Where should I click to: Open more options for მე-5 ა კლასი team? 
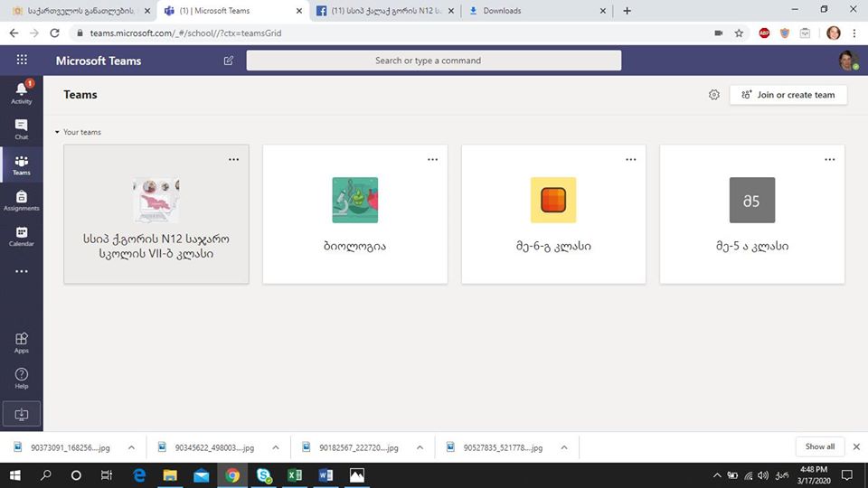829,159
